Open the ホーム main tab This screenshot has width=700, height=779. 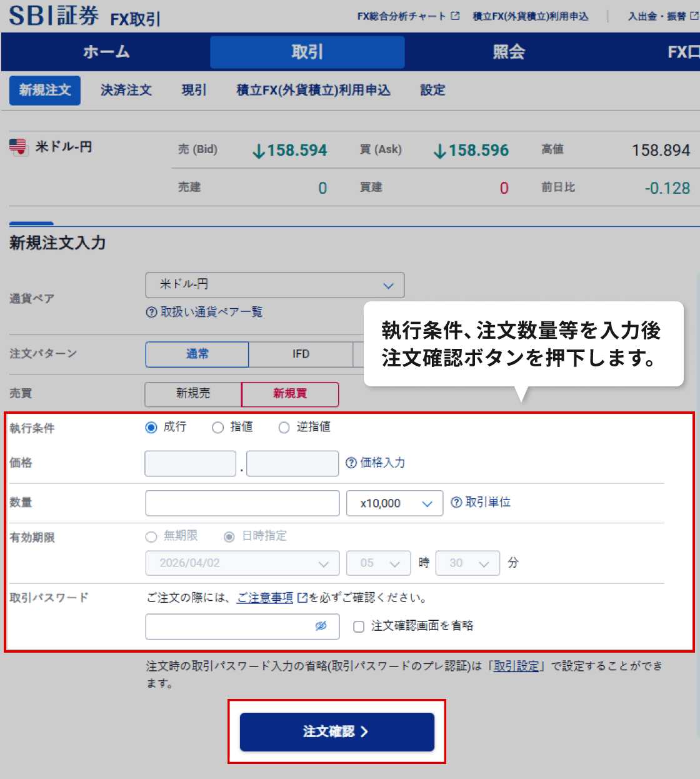coord(106,52)
